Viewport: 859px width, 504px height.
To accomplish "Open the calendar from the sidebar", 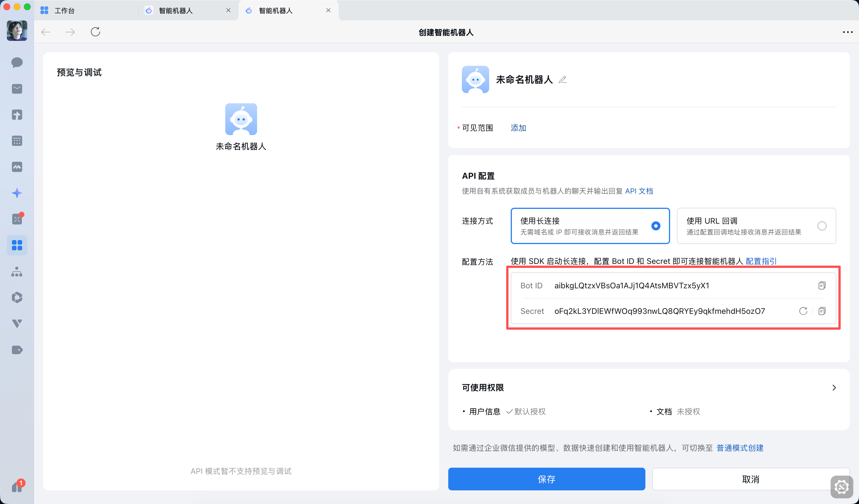I will [17, 141].
